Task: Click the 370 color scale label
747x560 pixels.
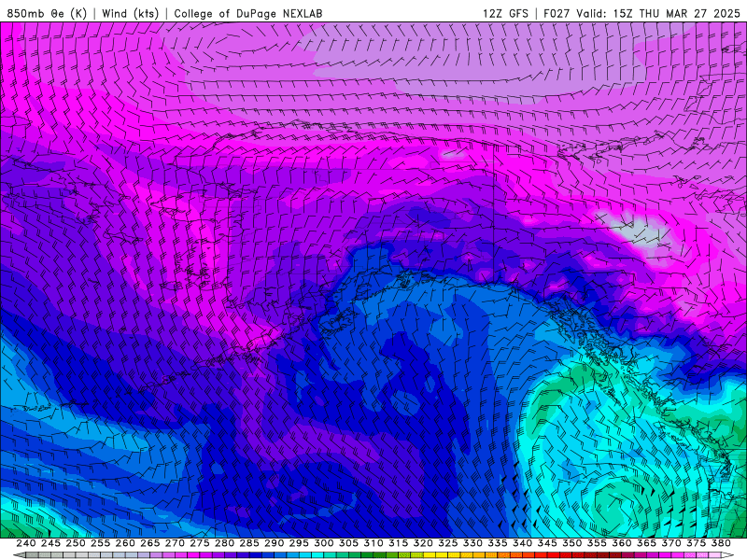Action: coord(670,543)
